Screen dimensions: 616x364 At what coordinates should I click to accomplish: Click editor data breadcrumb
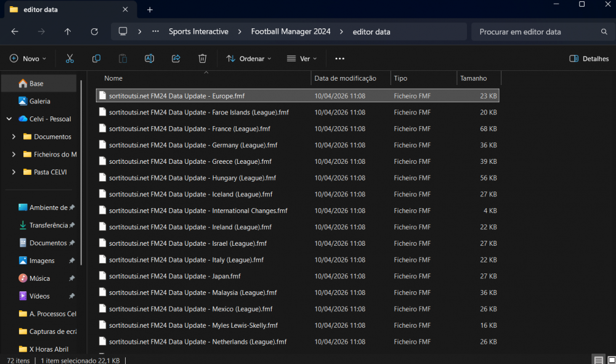pyautogui.click(x=371, y=32)
